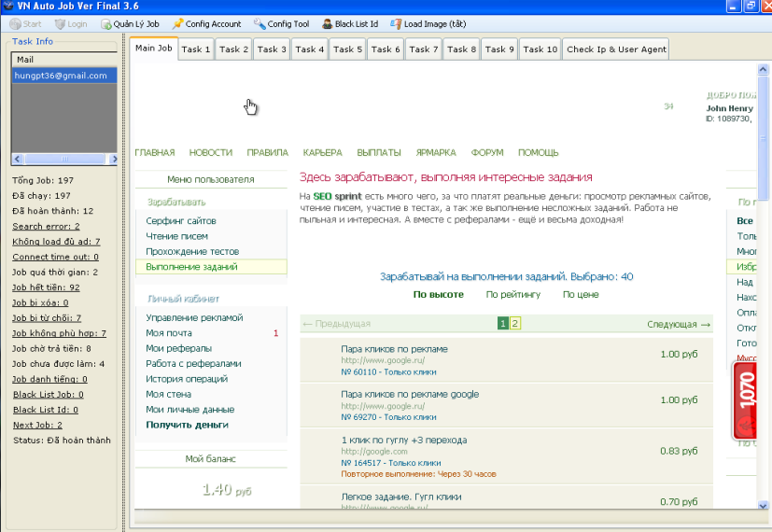Click page scroll up arrow
The height and width of the screenshot is (532, 772).
[763, 69]
